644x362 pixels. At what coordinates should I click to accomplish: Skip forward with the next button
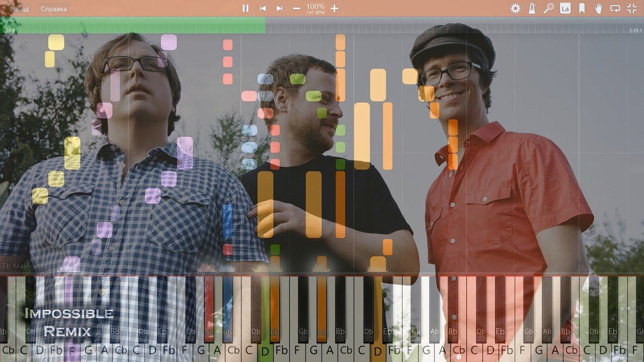click(279, 8)
